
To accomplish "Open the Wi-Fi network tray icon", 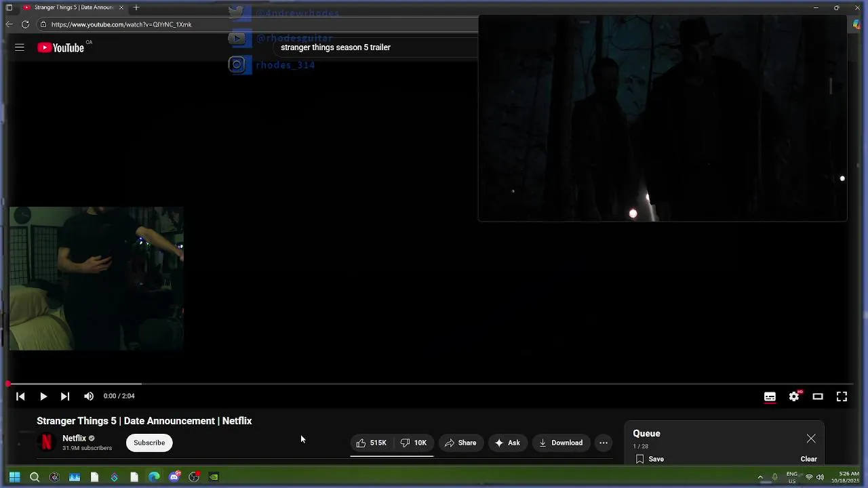I will pyautogui.click(x=809, y=477).
